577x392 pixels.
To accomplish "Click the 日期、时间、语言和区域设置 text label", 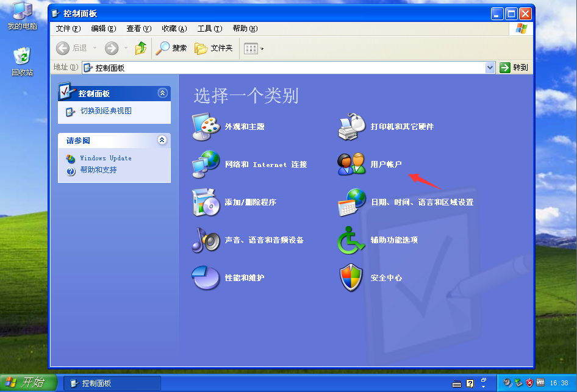I will click(x=422, y=202).
